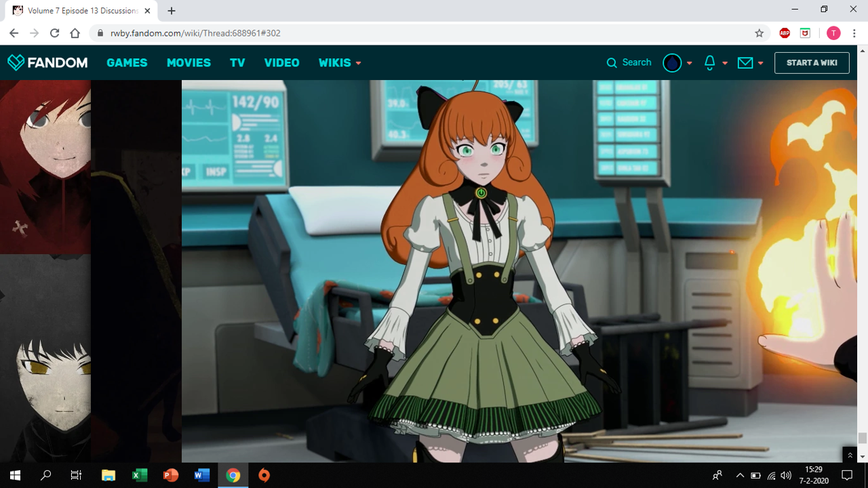This screenshot has width=868, height=488.
Task: Click the notifications bell icon
Action: pos(710,62)
